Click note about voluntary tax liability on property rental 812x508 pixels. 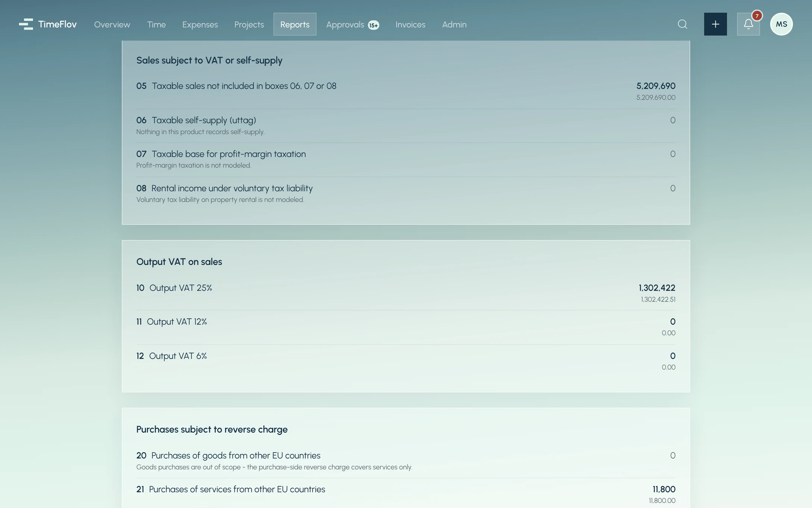220,200
